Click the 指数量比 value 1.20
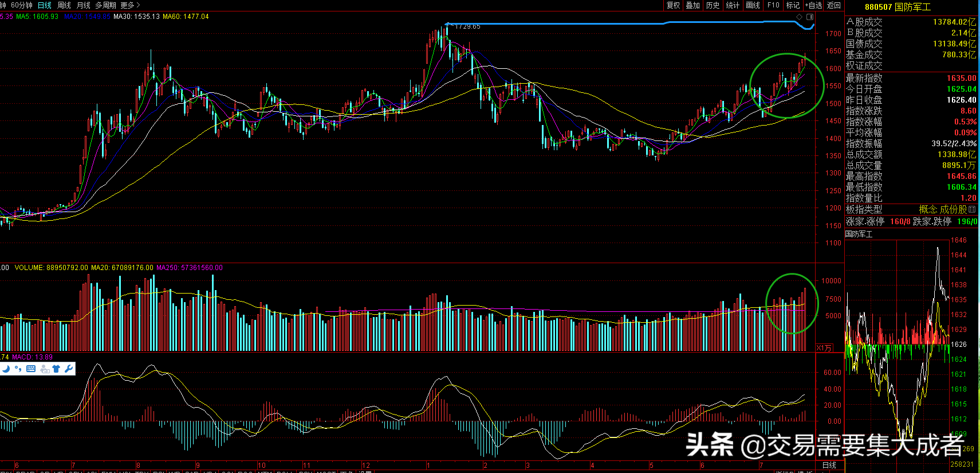This screenshot has height=473, width=980. [x=969, y=198]
